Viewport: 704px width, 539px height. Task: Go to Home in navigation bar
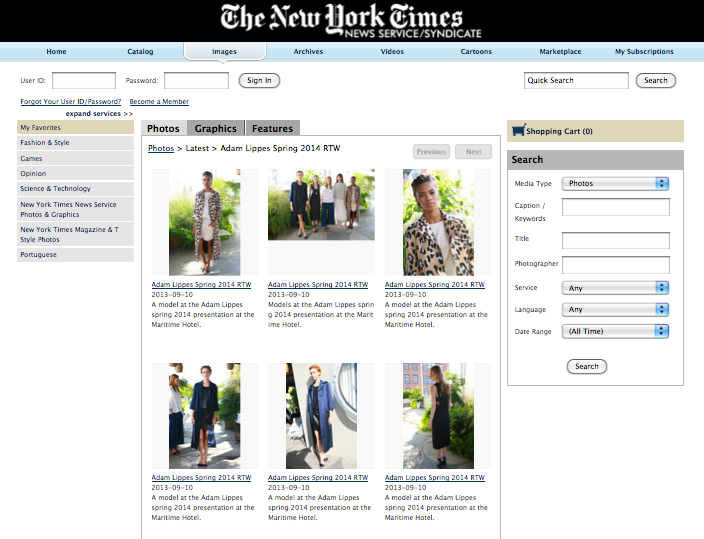pos(56,52)
